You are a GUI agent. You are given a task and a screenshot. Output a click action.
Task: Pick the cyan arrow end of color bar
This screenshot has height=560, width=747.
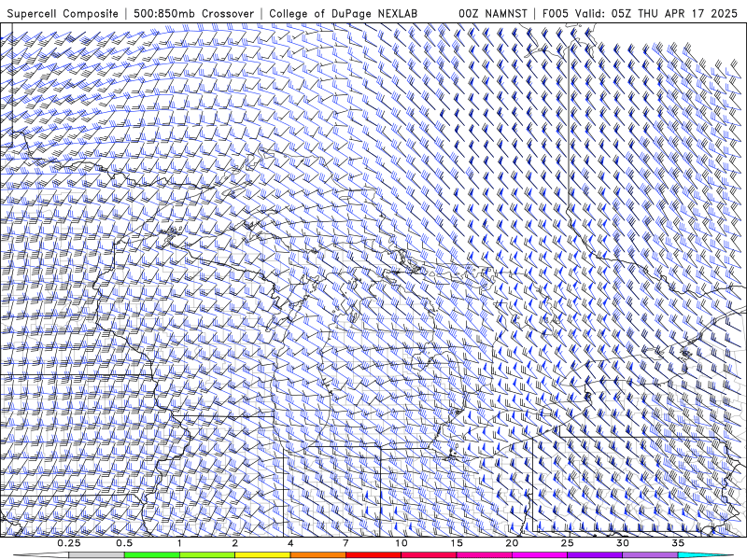click(705, 555)
